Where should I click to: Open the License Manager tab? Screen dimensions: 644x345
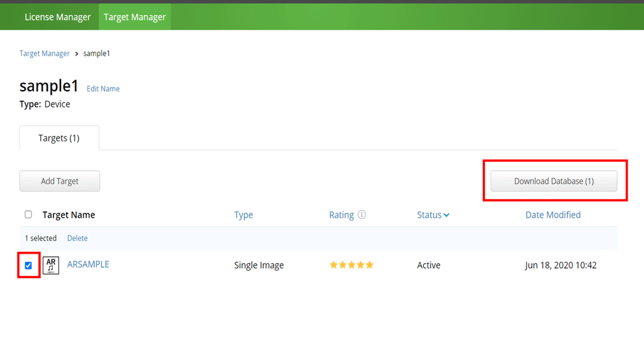coord(57,17)
